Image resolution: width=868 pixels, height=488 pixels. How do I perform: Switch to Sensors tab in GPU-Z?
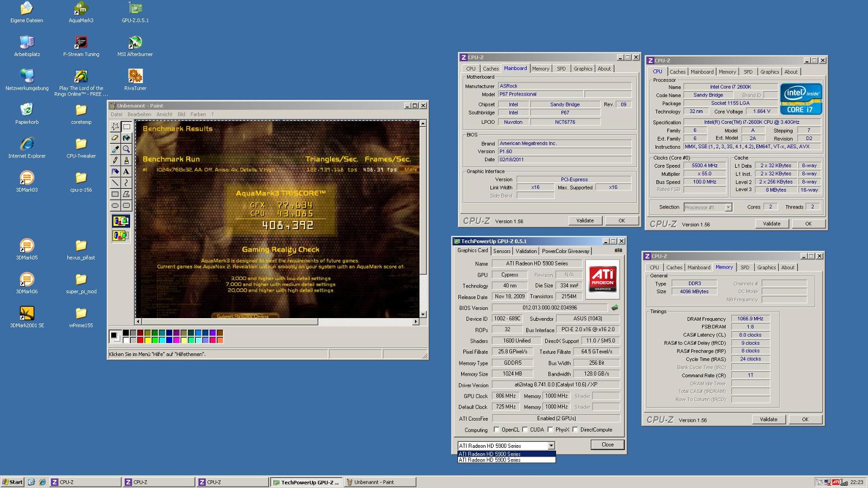tap(502, 251)
